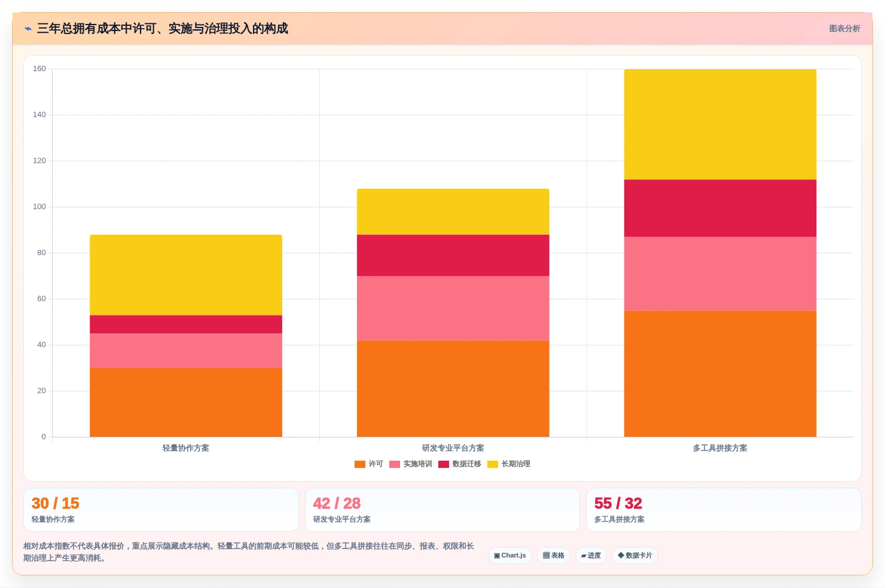Toggle the 实施培训 legend pink swatch
885x588 pixels.
pyautogui.click(x=395, y=464)
